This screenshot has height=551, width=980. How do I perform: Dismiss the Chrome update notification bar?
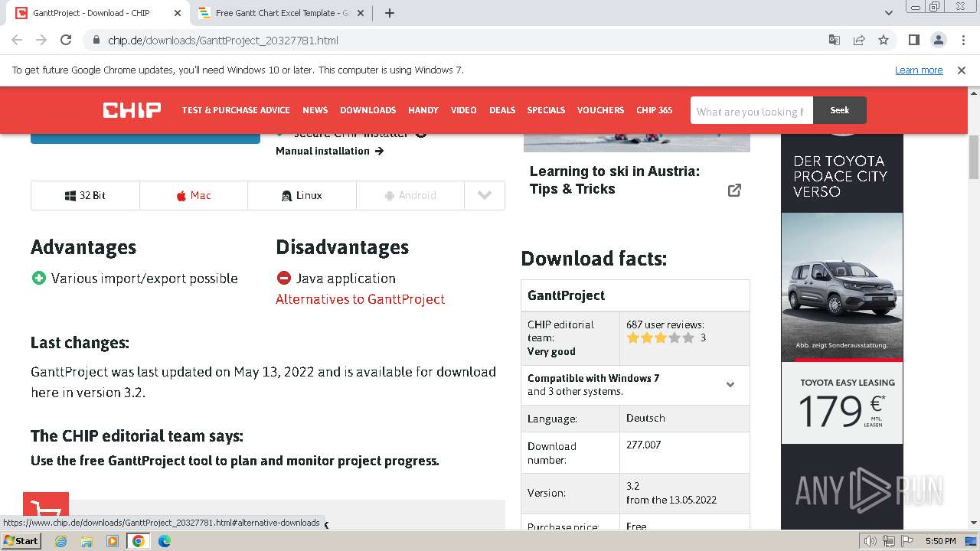(962, 70)
